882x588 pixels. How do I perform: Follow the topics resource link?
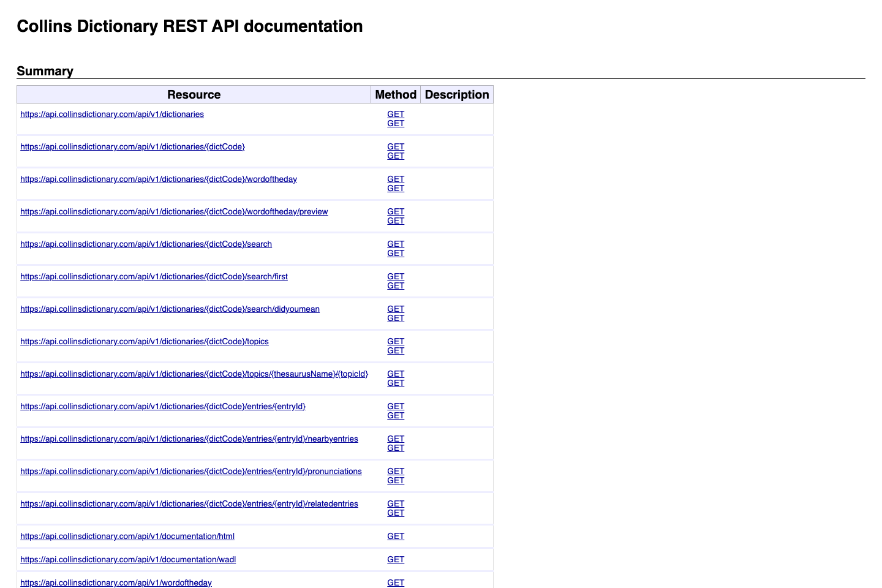[145, 341]
